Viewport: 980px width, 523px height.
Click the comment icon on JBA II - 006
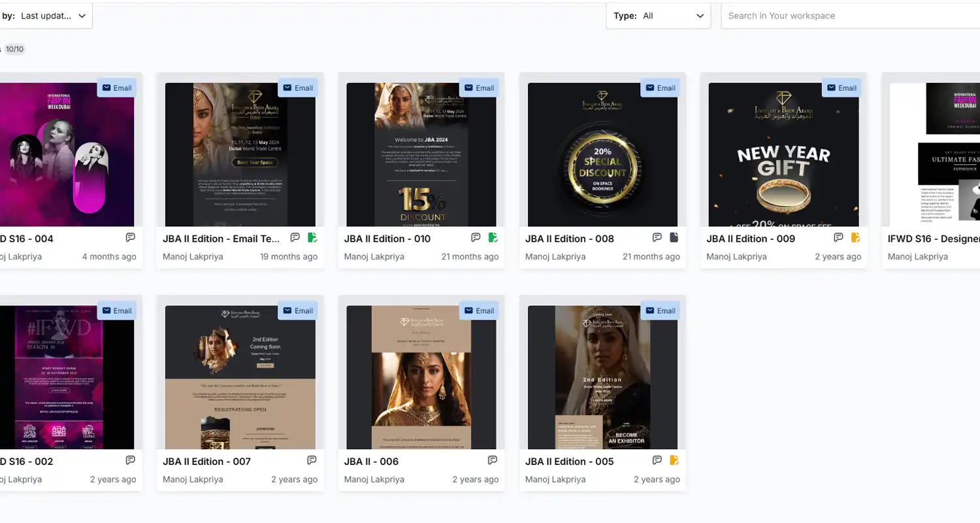click(x=493, y=460)
